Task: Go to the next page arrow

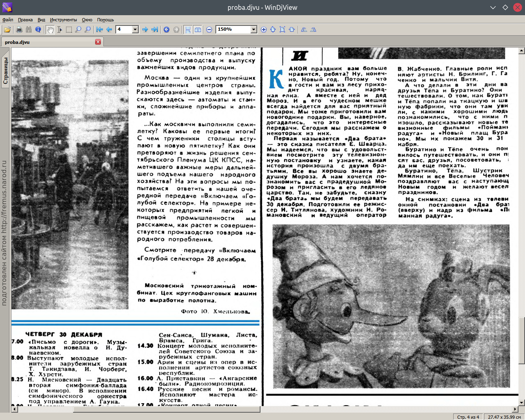Action: (145, 30)
